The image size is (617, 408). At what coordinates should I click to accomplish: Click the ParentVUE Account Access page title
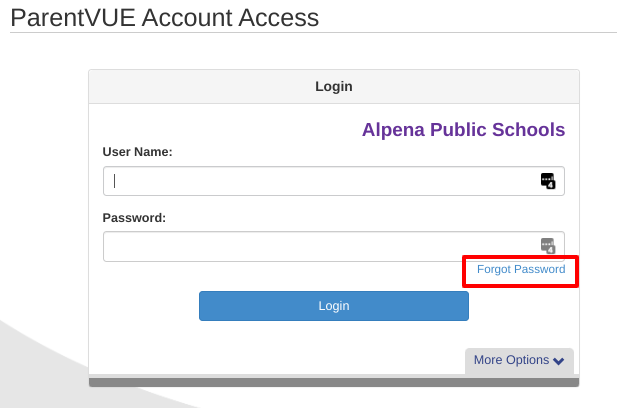(x=164, y=18)
